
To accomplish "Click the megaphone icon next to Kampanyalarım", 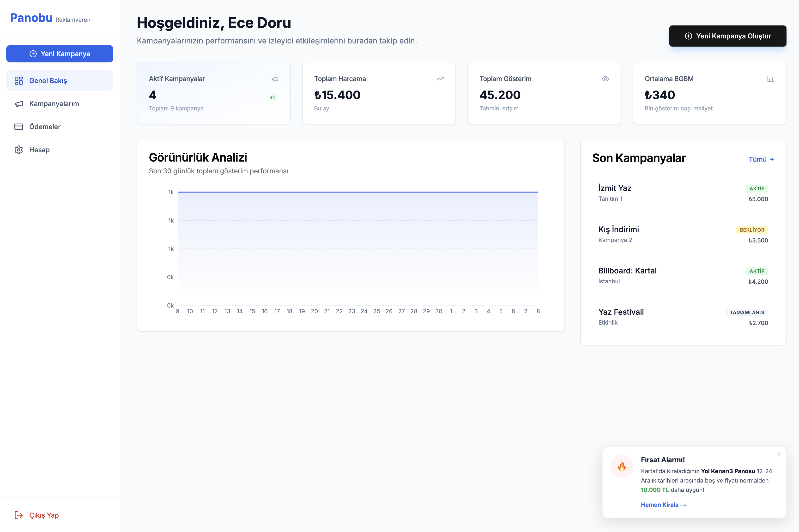I will [19, 104].
